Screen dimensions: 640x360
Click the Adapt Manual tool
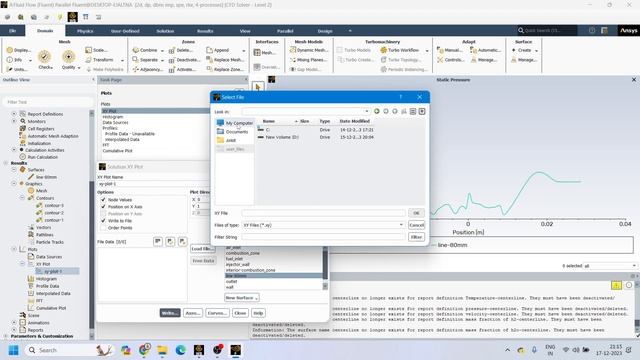pos(450,50)
